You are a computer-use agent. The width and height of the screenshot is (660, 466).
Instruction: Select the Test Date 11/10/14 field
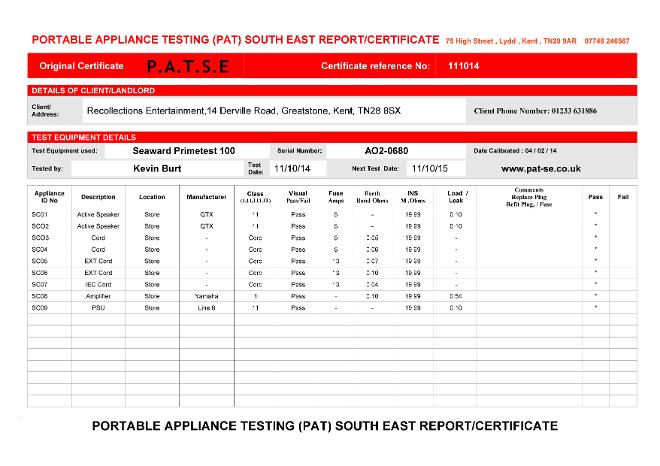pyautogui.click(x=293, y=169)
